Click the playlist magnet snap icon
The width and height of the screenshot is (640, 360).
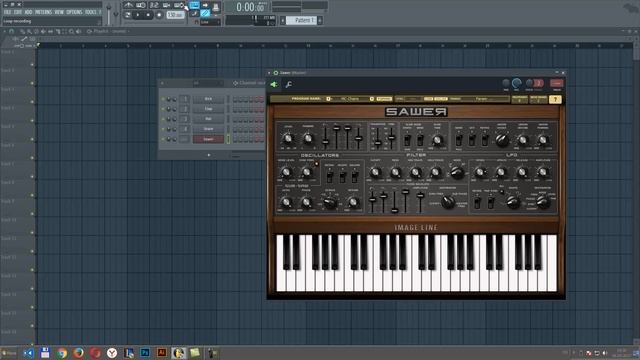tap(11, 31)
